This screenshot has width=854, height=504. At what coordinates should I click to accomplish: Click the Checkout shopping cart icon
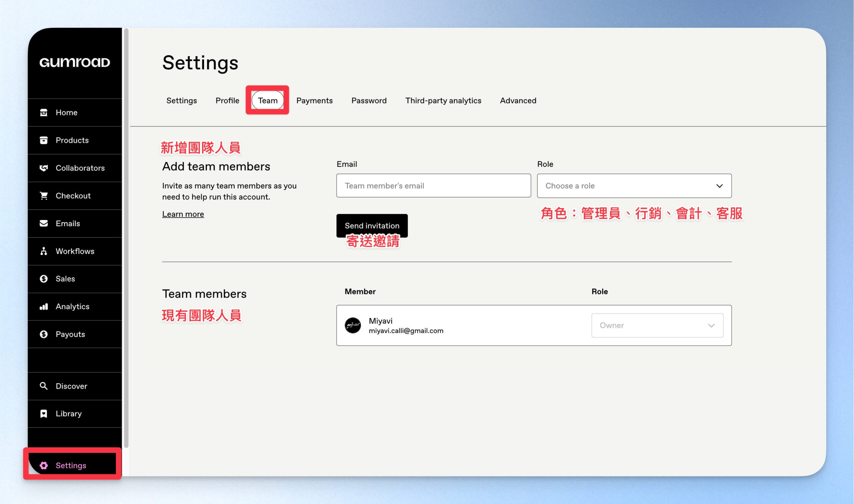[44, 196]
